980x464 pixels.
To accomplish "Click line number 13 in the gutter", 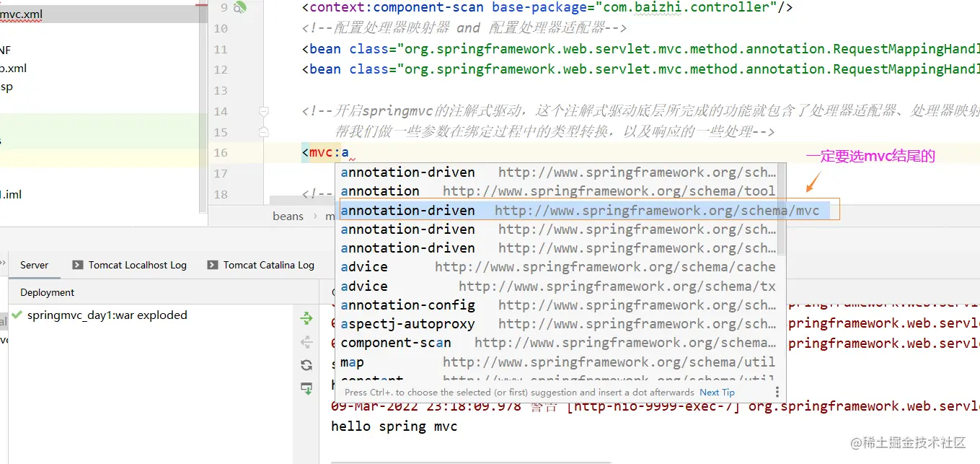I will click(221, 91).
